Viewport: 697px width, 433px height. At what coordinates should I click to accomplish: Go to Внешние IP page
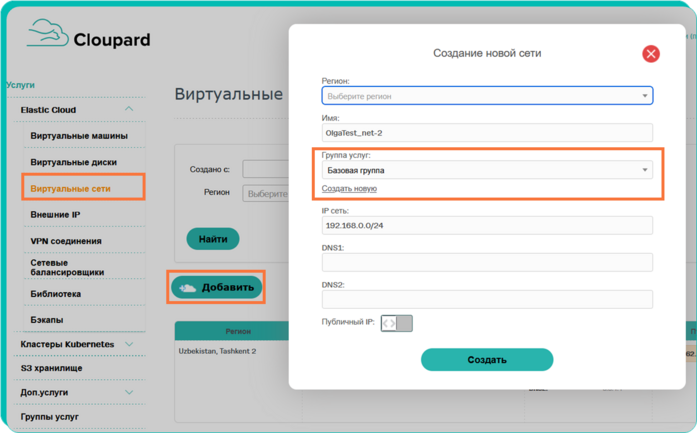click(x=56, y=215)
